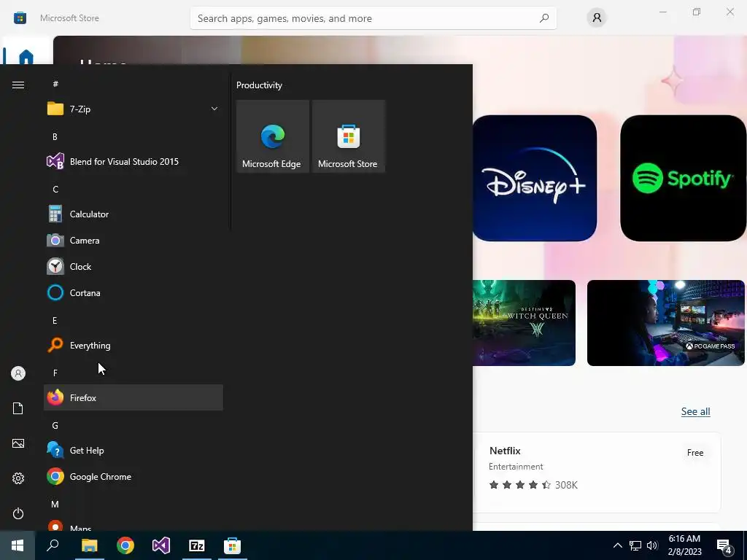This screenshot has width=747, height=560.
Task: Open Visual Studio from the taskbar
Action: (x=161, y=545)
